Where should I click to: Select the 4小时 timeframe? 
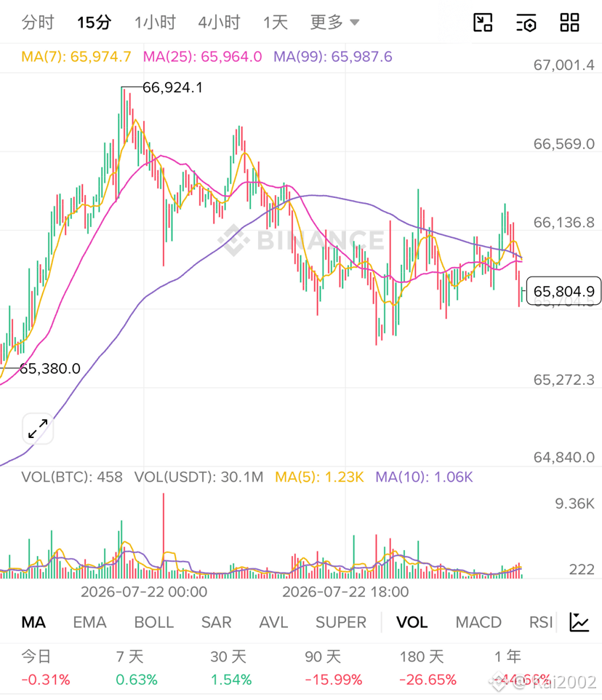(219, 22)
